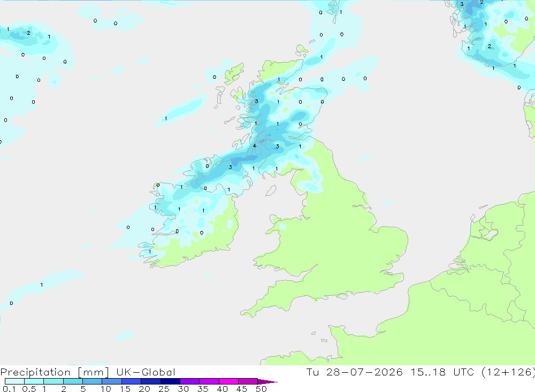Click the '15..18' time range text

[x=428, y=372]
